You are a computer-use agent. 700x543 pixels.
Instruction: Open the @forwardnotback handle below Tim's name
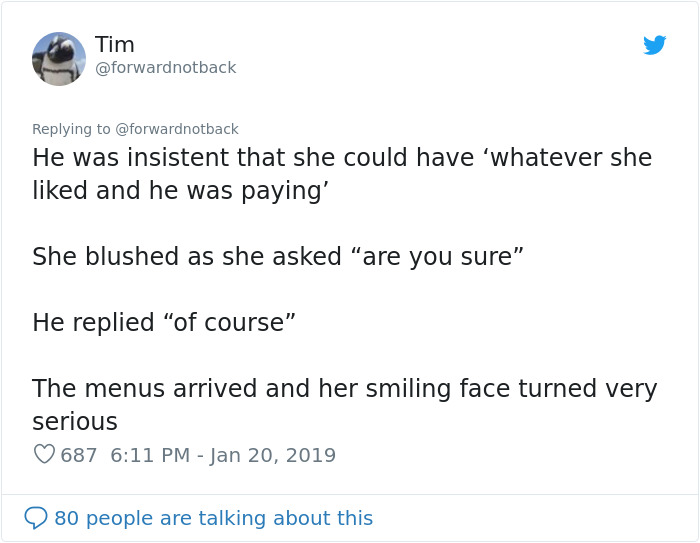coord(166,68)
